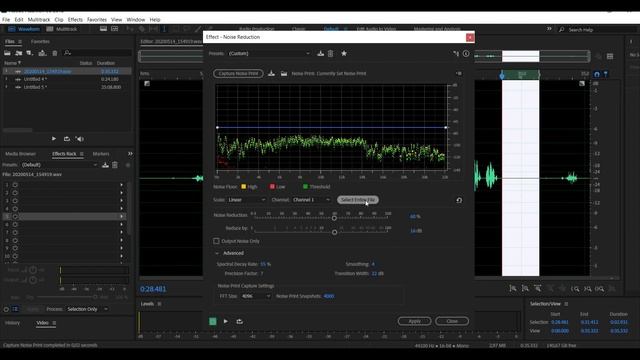This screenshot has height=360, width=640.
Task: Switch to the Media Browser tab
Action: [20, 154]
